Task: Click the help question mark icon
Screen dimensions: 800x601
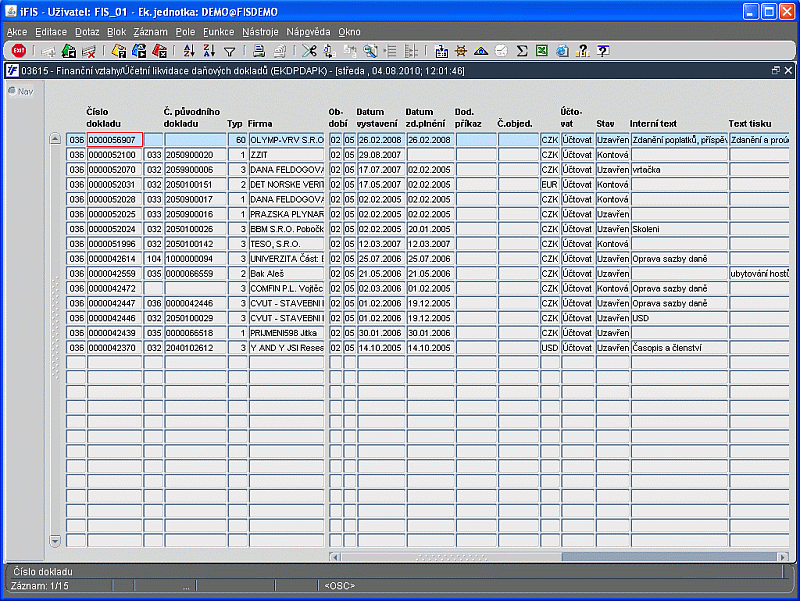Action: (x=603, y=51)
